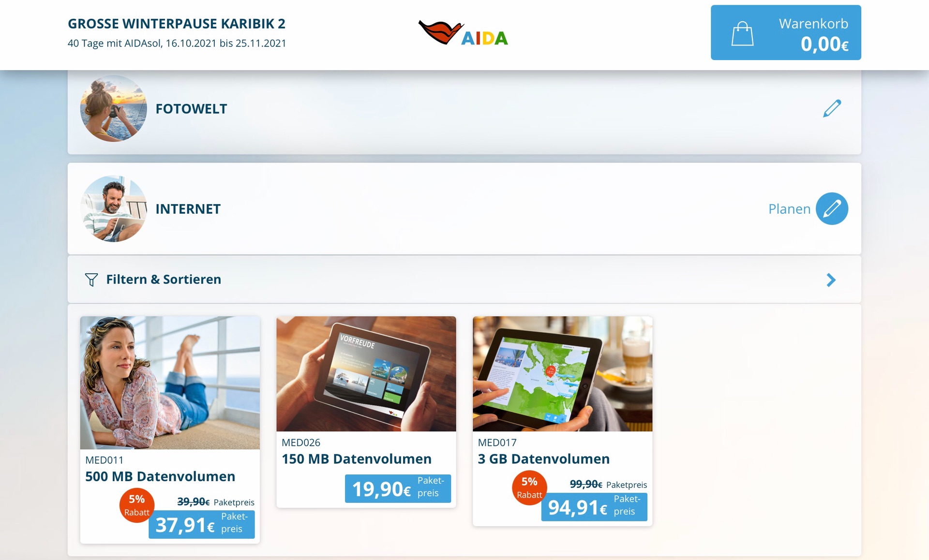
Task: Expand Filtern & Sortieren chevron arrow
Action: point(831,280)
